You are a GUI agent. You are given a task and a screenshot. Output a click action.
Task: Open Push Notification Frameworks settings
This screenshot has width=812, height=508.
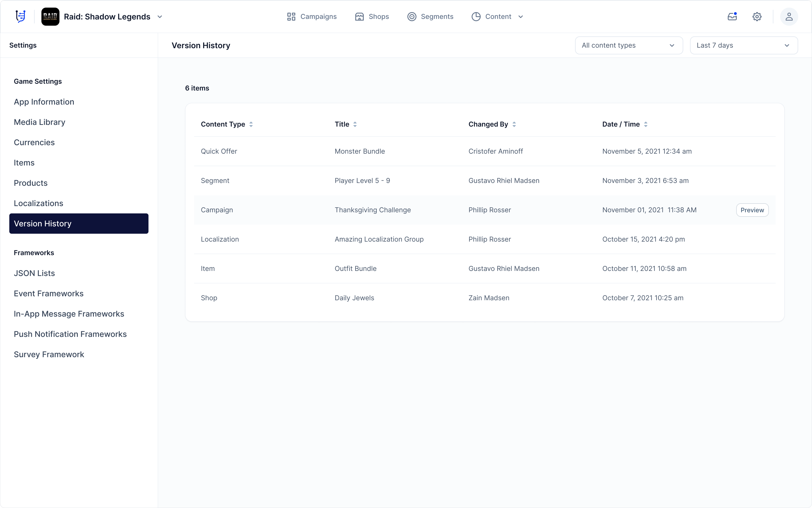tap(70, 334)
